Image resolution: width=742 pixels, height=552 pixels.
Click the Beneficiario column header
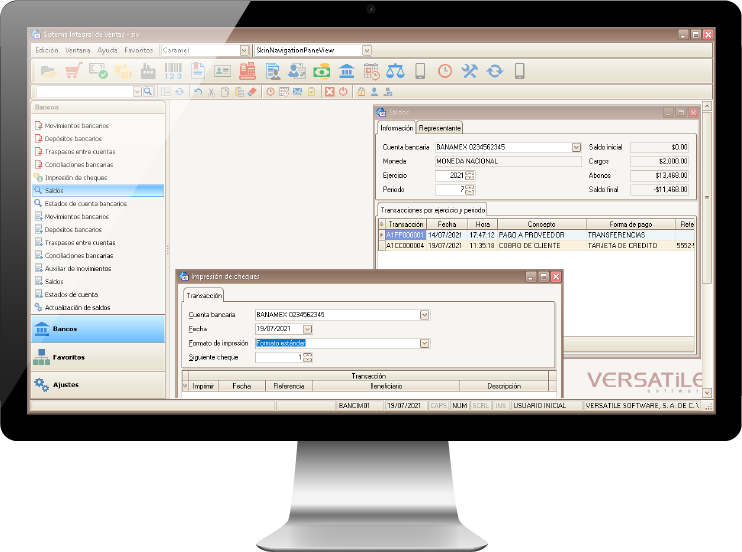tap(386, 386)
